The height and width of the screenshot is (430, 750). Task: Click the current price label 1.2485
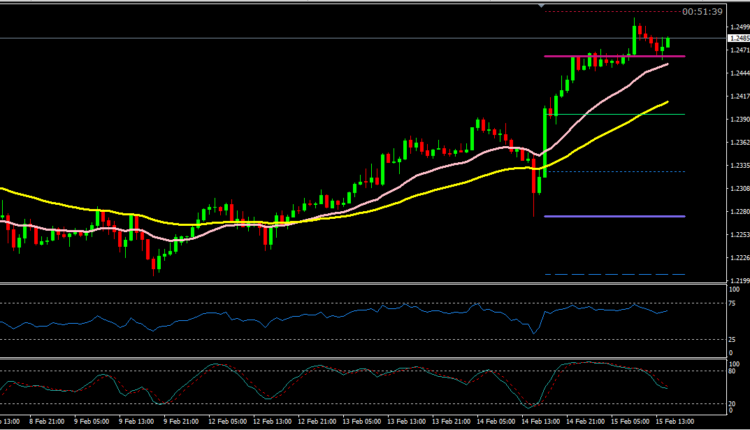point(739,39)
